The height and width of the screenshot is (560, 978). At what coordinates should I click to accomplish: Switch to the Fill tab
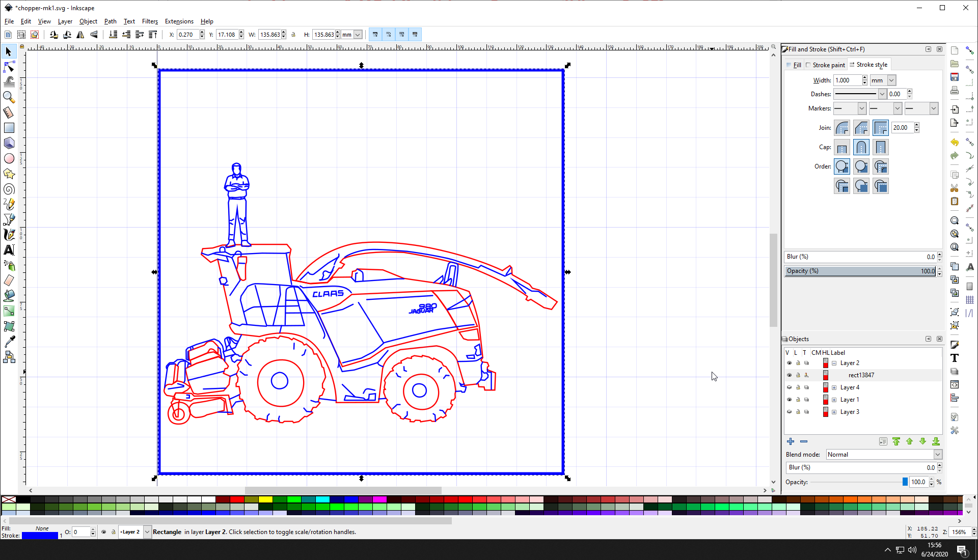(794, 65)
